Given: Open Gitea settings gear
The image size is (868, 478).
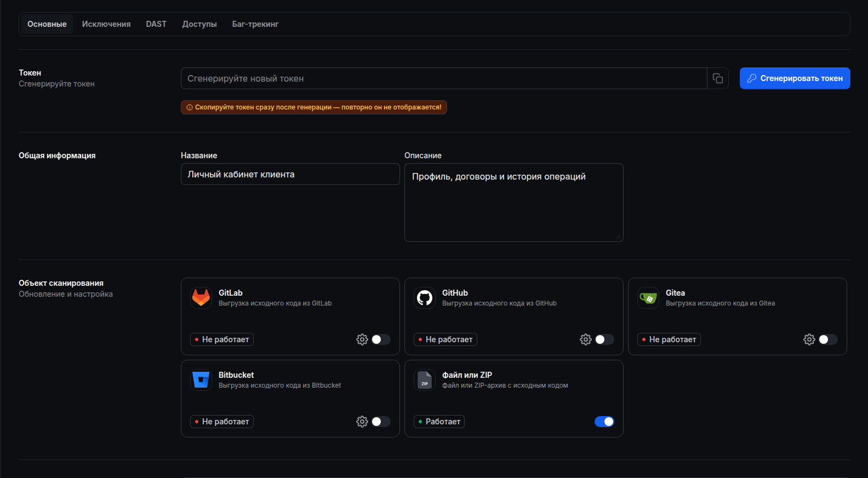Looking at the screenshot, I should (x=809, y=339).
